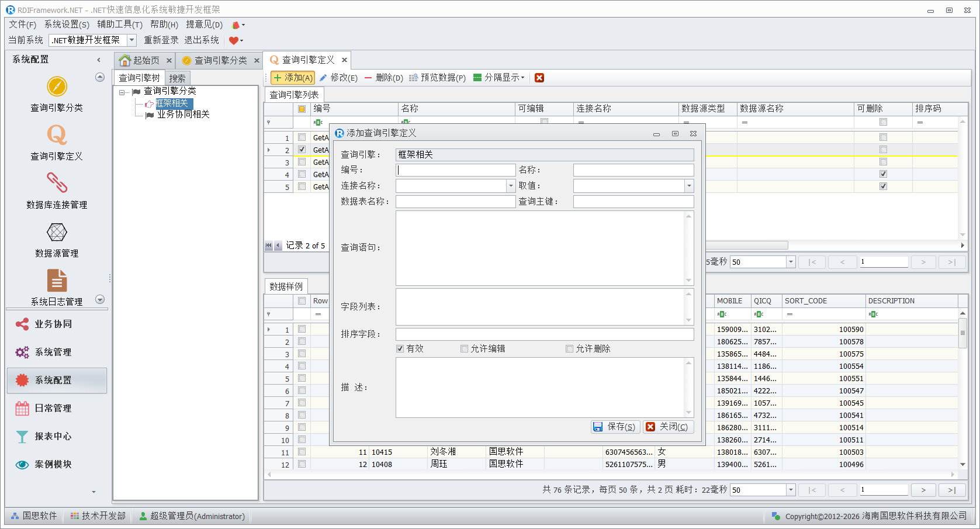This screenshot has width=980, height=529.
Task: Expand the 连接名称 dropdown
Action: pyautogui.click(x=511, y=186)
